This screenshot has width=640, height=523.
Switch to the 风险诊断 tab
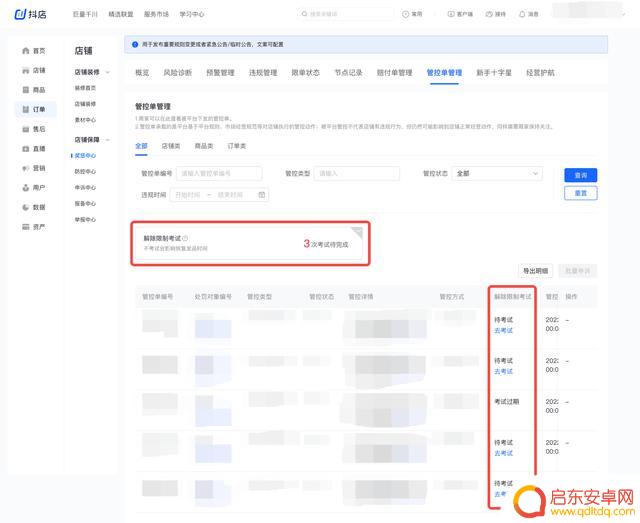click(178, 73)
